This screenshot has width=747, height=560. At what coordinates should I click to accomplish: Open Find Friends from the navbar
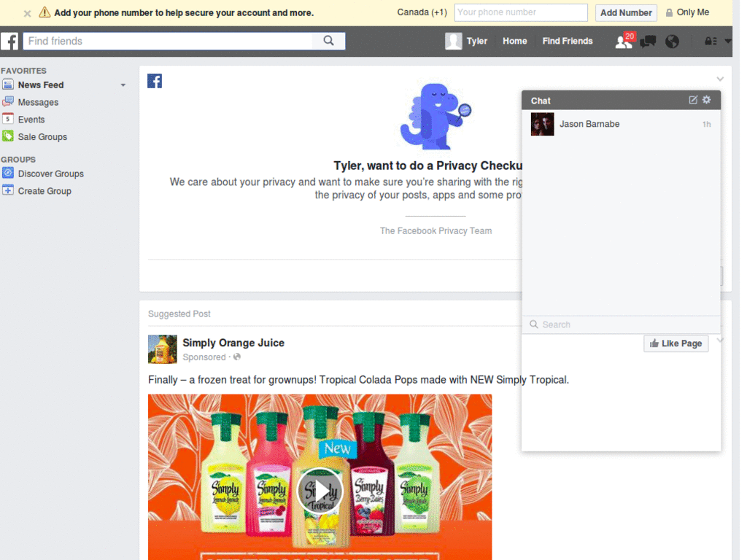point(568,42)
